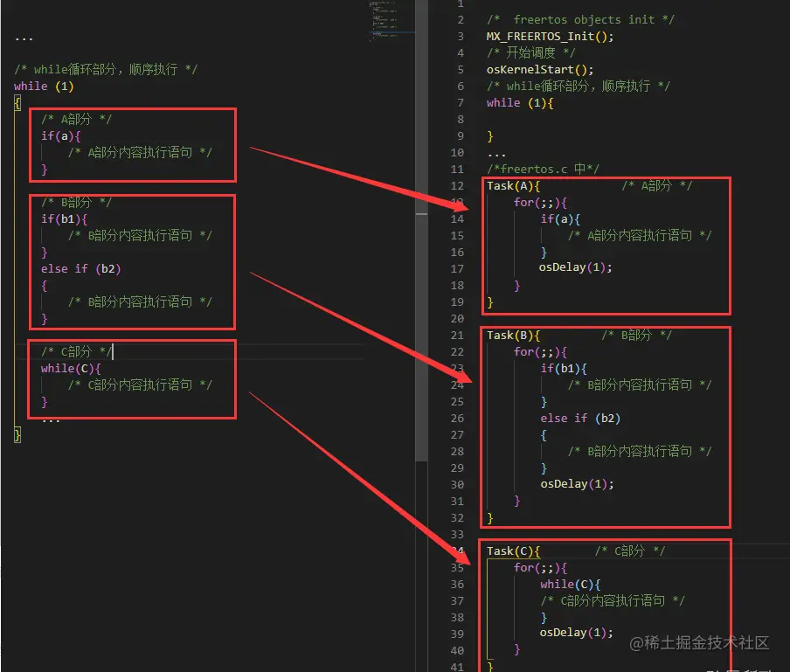
Task: Click 'Task(A){' on line 12
Action: (x=513, y=186)
